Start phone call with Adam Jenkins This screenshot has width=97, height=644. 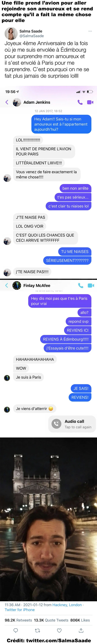pos(80,102)
